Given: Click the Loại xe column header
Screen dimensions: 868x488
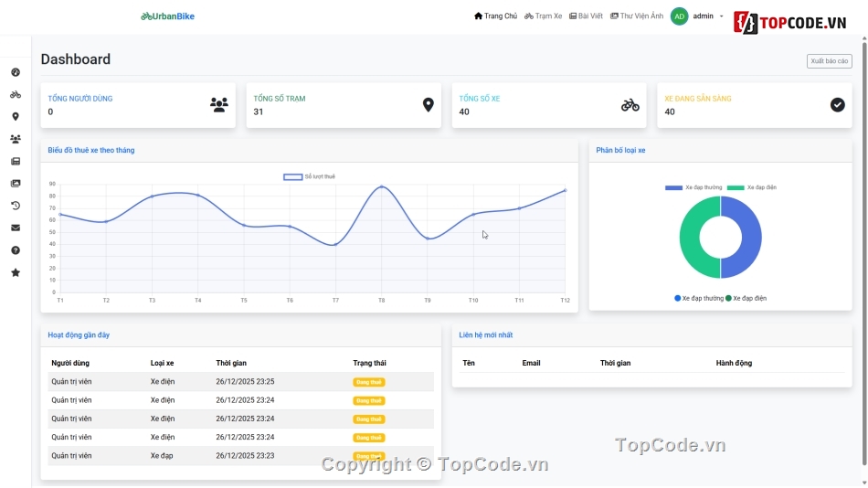Looking at the screenshot, I should point(163,364).
